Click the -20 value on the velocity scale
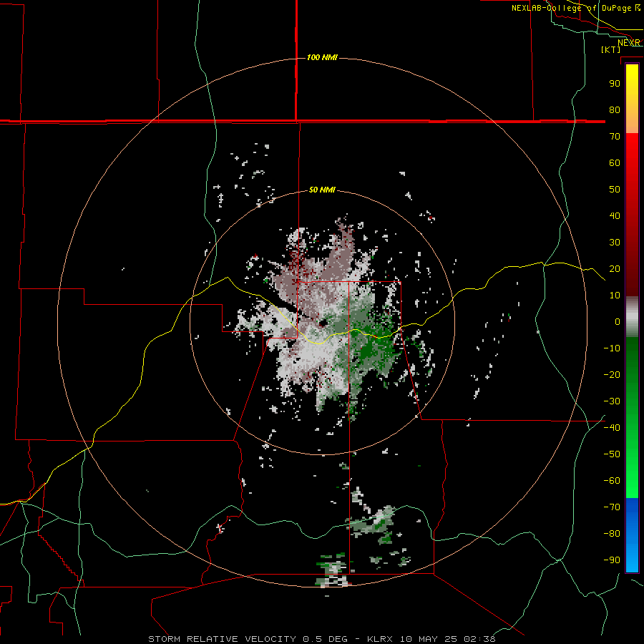The width and height of the screenshot is (644, 644). (x=612, y=375)
